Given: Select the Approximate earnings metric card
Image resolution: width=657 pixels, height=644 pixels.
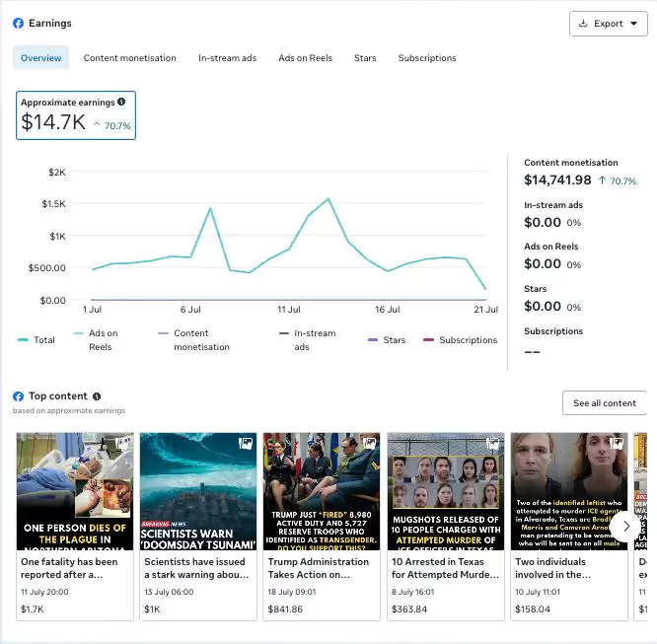Looking at the screenshot, I should (76, 115).
